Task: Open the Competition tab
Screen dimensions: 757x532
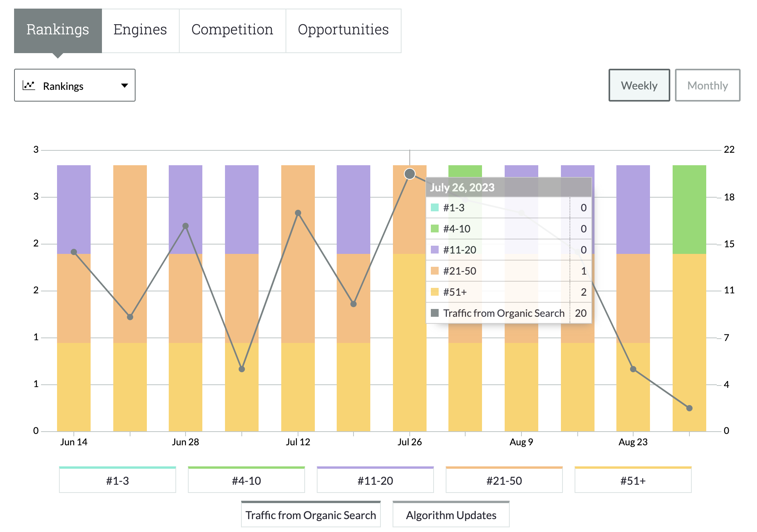Action: pos(232,29)
